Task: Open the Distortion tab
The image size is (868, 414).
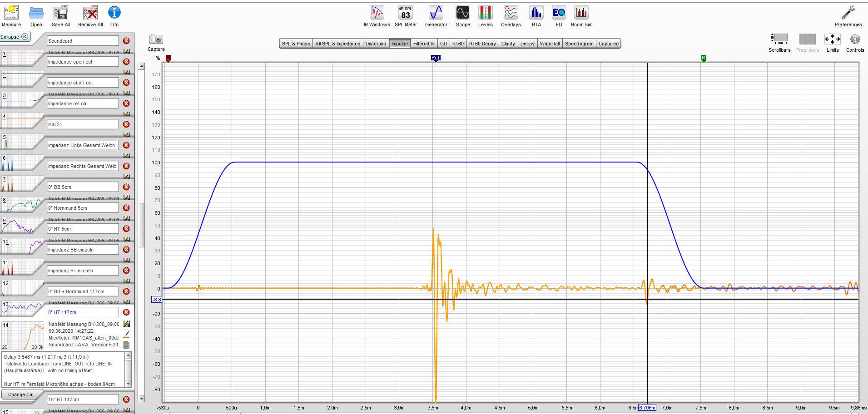Action: click(376, 44)
